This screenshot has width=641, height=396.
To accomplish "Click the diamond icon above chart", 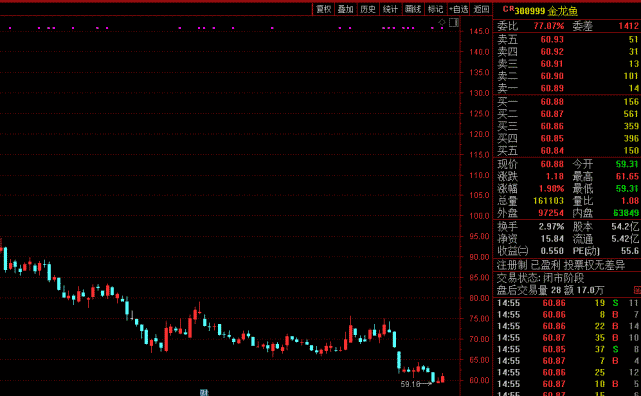I will 442,22.
